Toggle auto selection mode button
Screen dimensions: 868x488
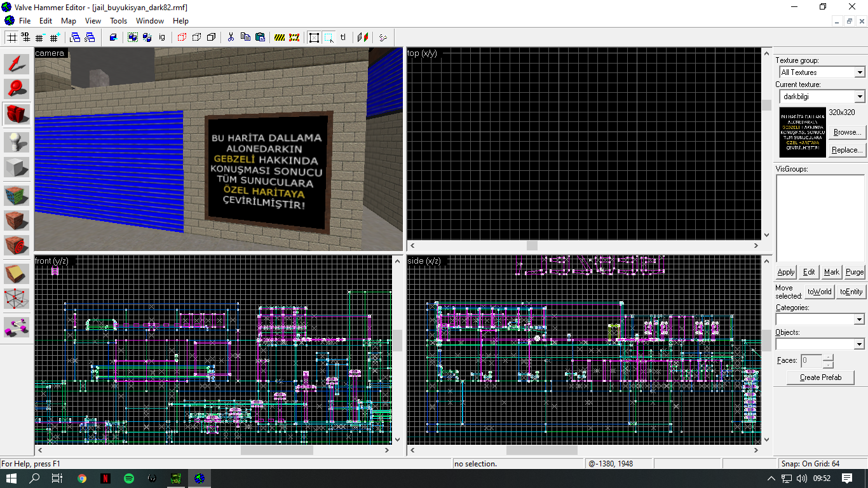[329, 37]
